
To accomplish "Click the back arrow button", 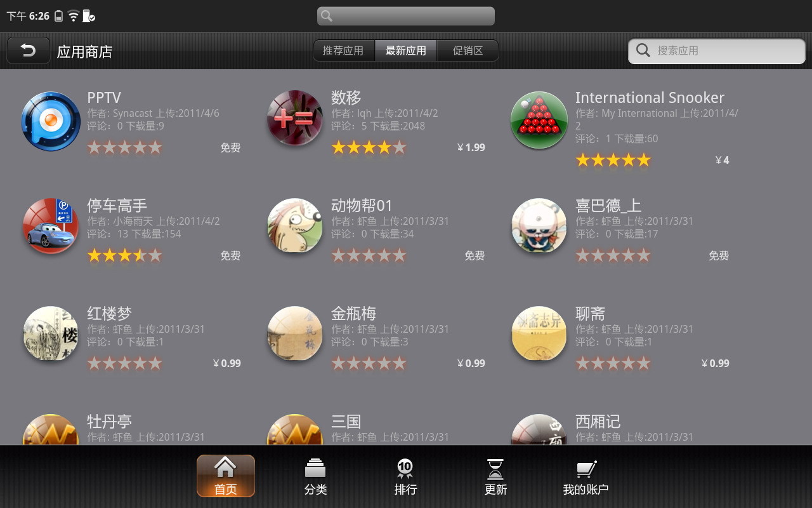I will click(29, 50).
